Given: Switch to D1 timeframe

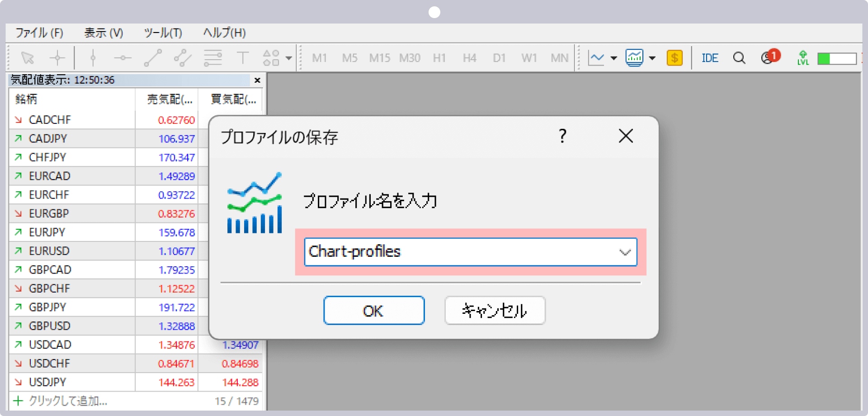Looking at the screenshot, I should click(499, 58).
